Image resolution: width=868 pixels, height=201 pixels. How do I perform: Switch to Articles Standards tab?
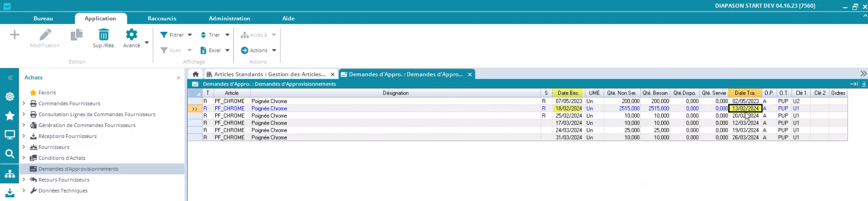pyautogui.click(x=270, y=74)
